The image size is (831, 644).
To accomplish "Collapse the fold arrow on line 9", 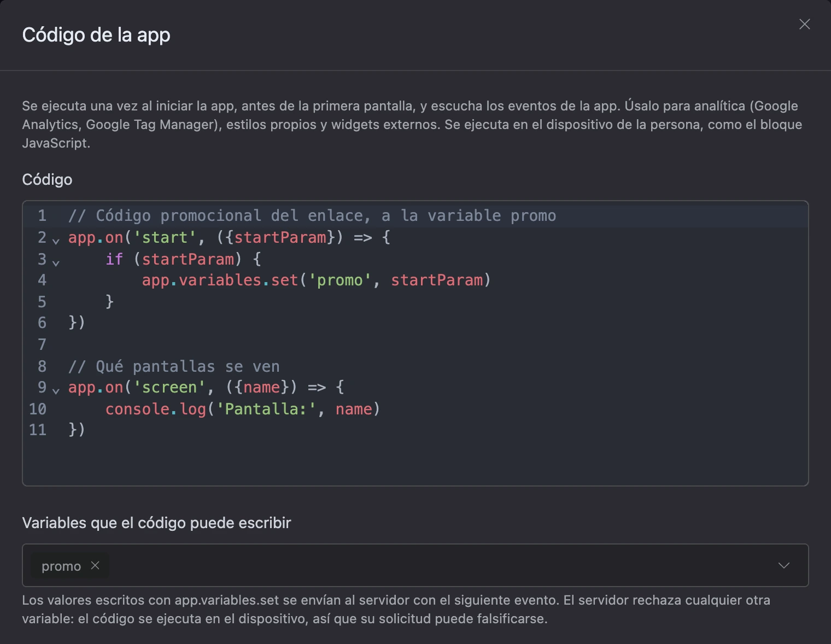I will 56,390.
